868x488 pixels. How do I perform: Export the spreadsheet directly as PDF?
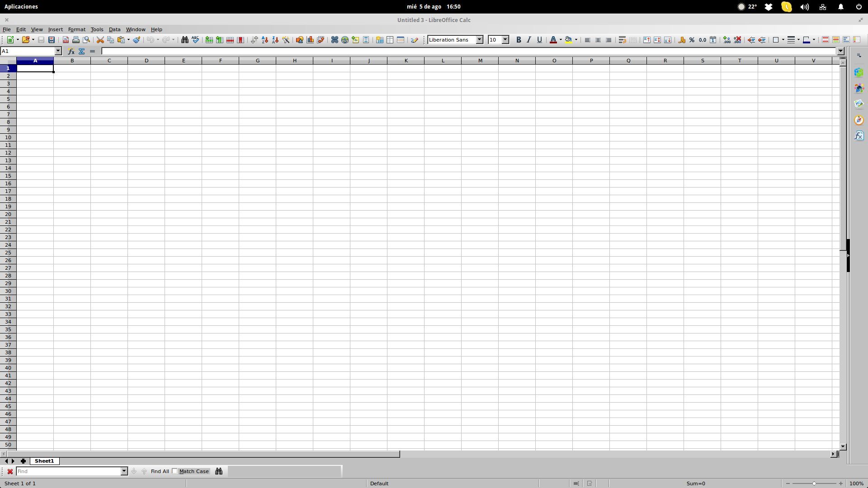pos(66,40)
